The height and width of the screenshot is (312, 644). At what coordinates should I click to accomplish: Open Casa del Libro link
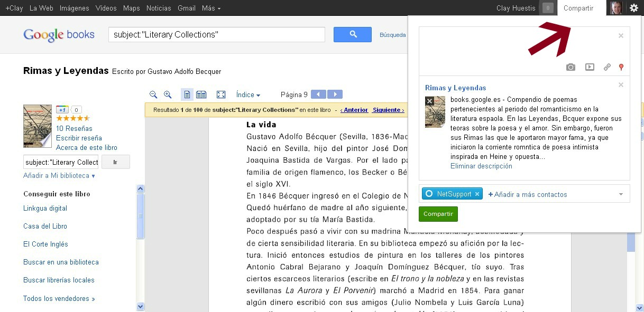coord(45,226)
